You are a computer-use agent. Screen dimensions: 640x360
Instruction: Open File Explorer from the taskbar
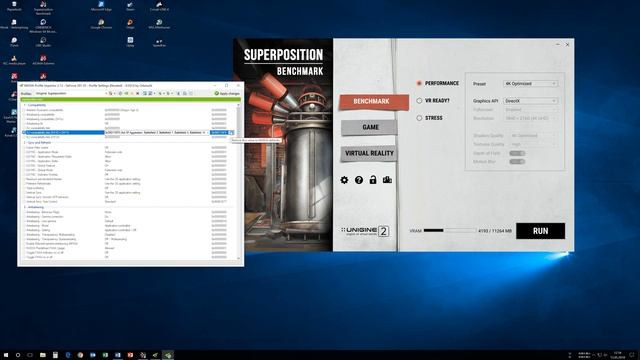(42, 355)
